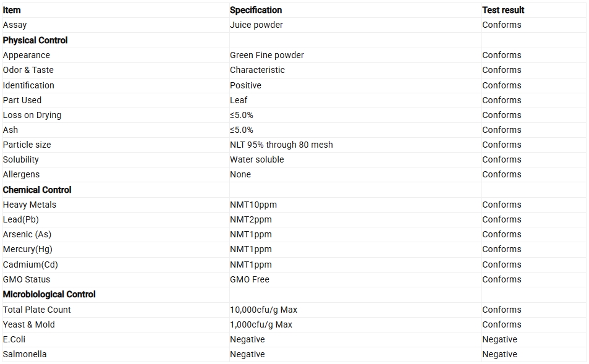Click the Item column header
Image resolution: width=589 pixels, height=364 pixels.
click(12, 10)
